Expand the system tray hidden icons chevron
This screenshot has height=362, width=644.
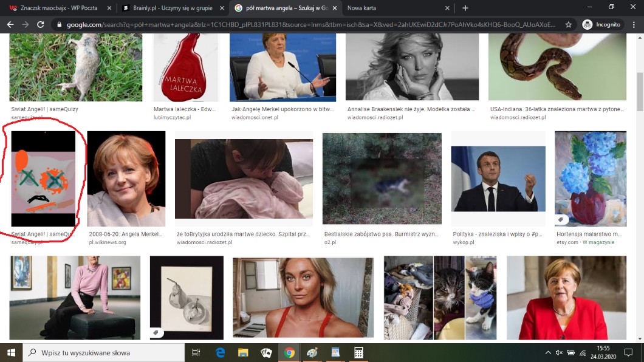point(549,352)
